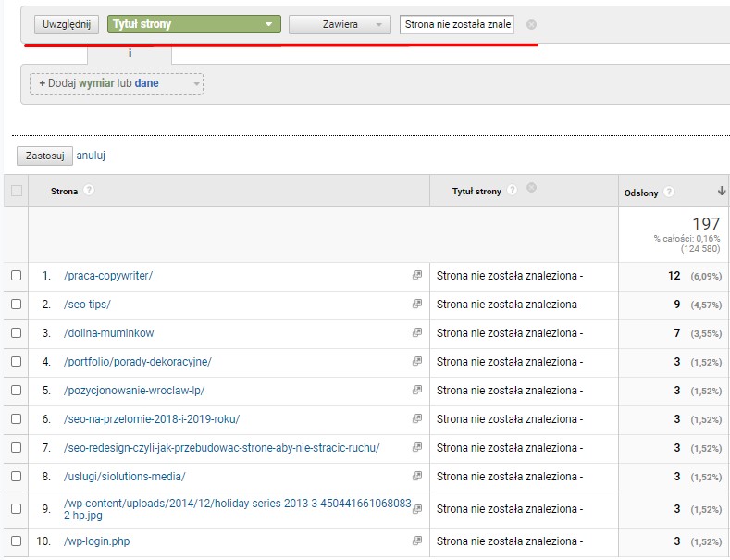This screenshot has height=560, width=730.
Task: Open the Zawiera match type dropdown
Action: click(x=340, y=24)
